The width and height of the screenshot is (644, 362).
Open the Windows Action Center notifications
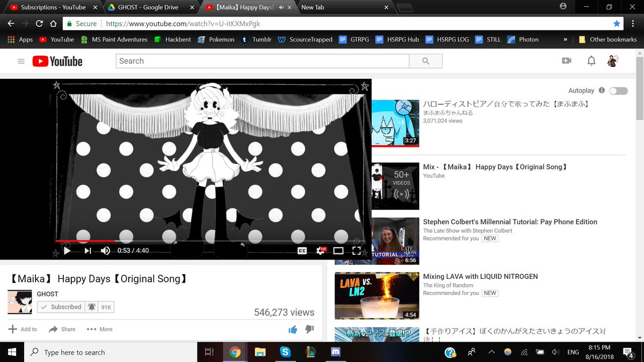point(628,352)
